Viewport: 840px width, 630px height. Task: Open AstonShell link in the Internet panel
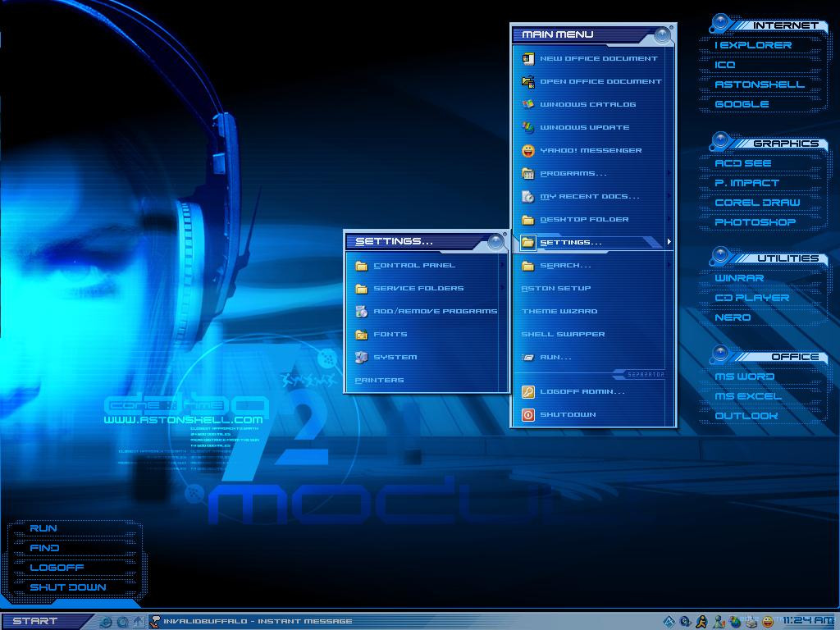click(x=760, y=84)
